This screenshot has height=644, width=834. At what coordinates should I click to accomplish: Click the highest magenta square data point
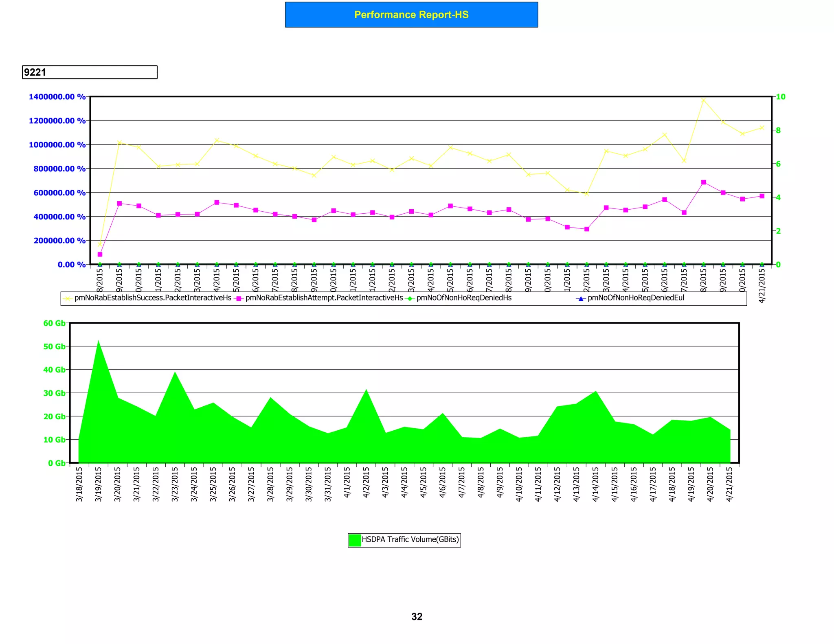click(703, 182)
